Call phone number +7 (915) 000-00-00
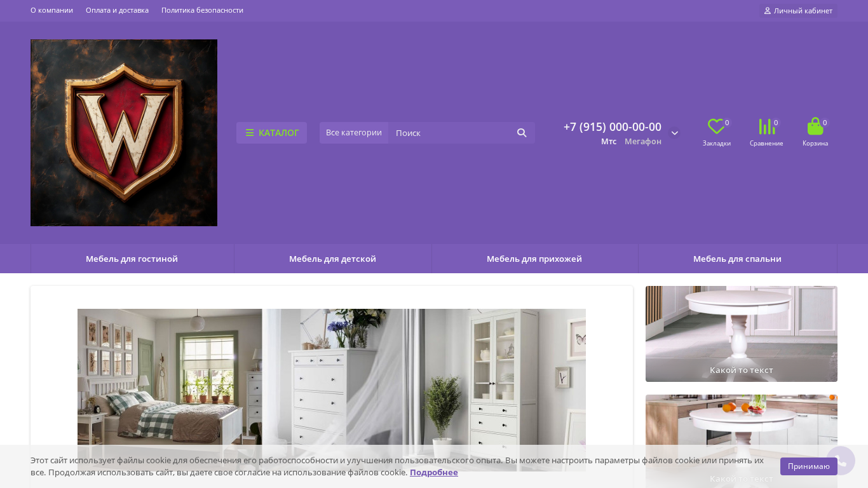The image size is (868, 488). 613,126
